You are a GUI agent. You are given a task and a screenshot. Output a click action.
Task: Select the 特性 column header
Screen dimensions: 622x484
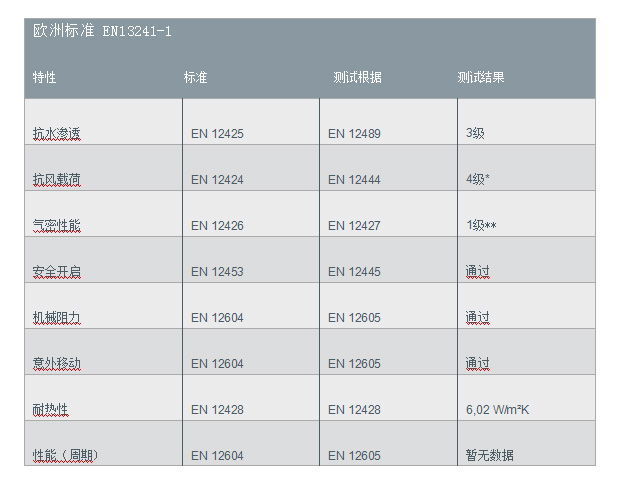coord(44,77)
